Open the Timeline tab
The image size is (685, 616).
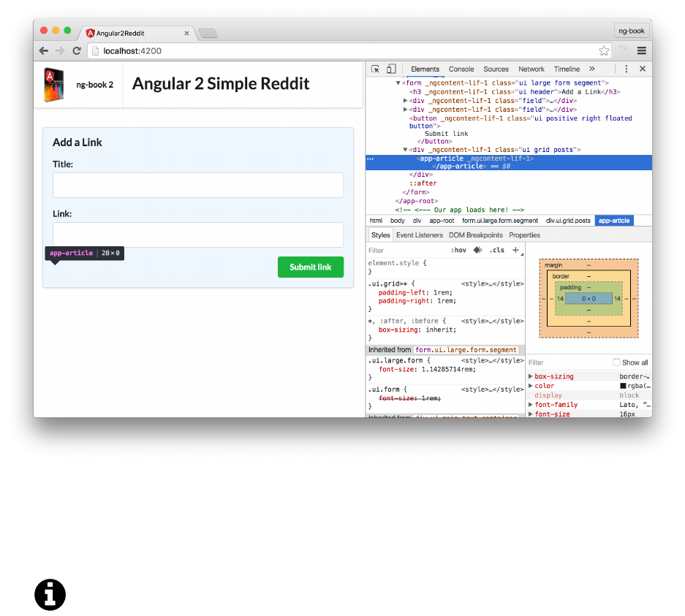coord(567,69)
